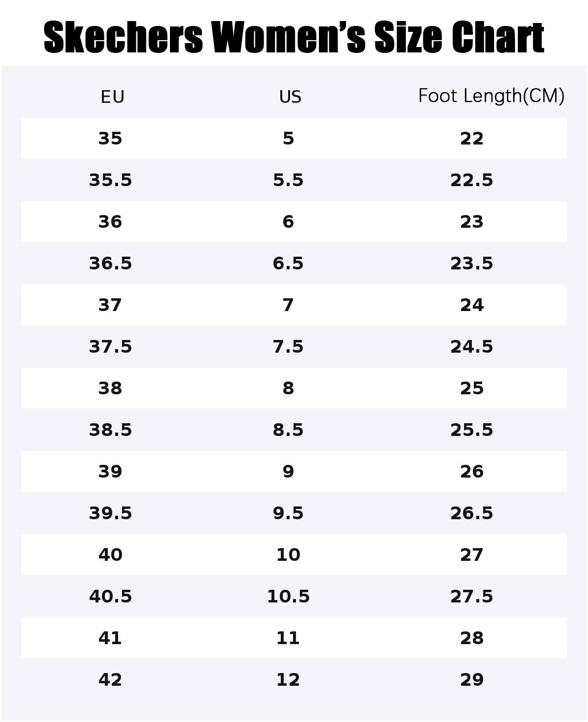Select EU size 36.5 cell

110,264
